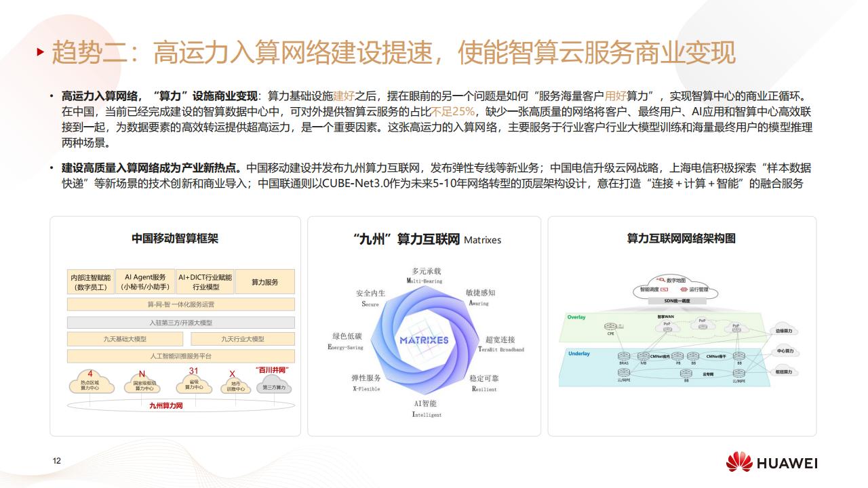Click the label 超宽连接 TeraBit Broadband

coord(501,344)
